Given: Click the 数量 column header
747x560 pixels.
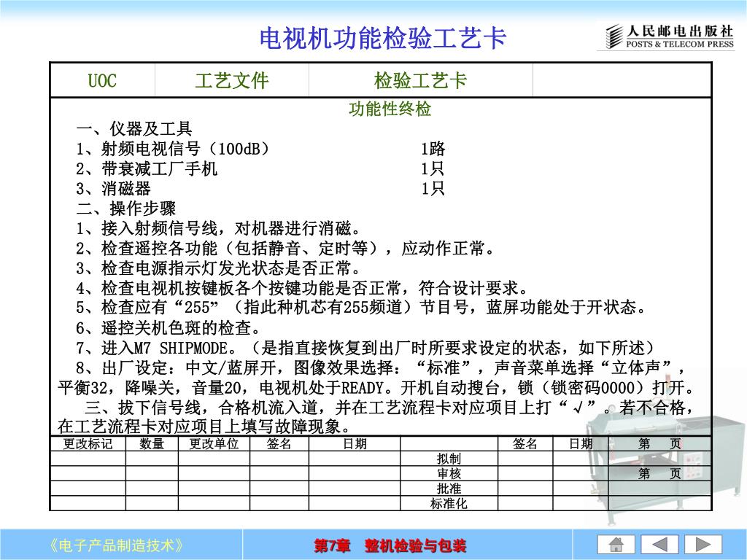Looking at the screenshot, I should pyautogui.click(x=152, y=444).
